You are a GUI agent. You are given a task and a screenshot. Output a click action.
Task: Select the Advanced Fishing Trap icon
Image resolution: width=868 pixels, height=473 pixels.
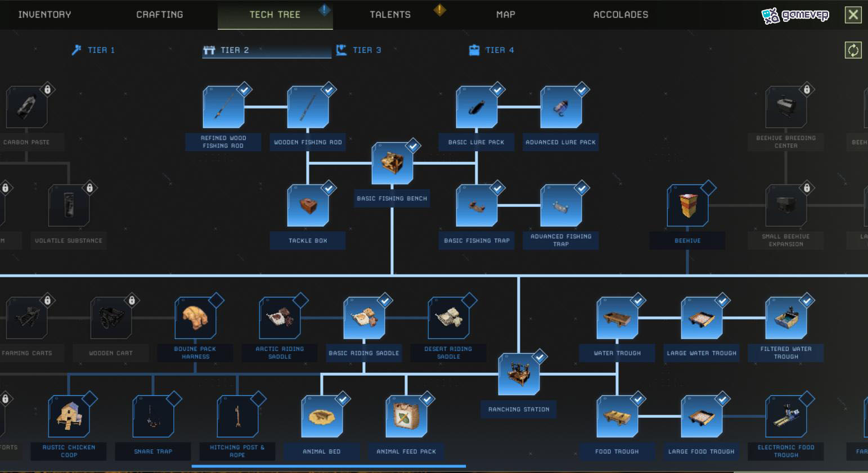coord(561,205)
